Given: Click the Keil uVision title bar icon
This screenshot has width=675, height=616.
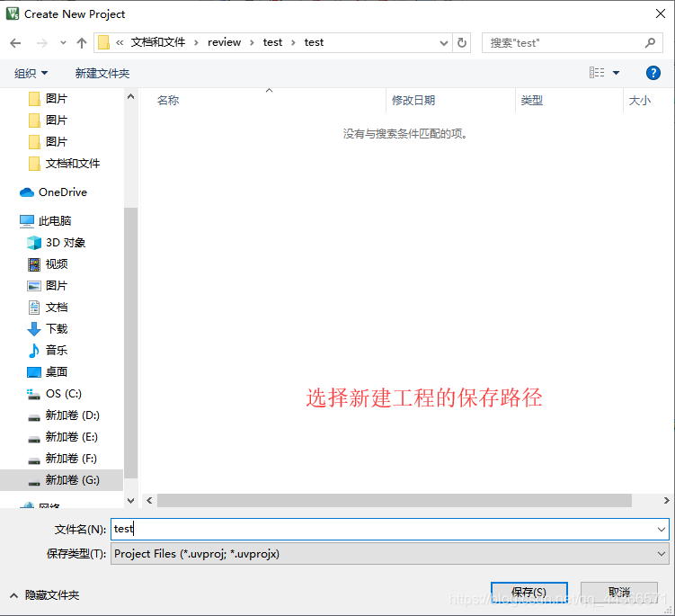Looking at the screenshot, I should pos(13,13).
